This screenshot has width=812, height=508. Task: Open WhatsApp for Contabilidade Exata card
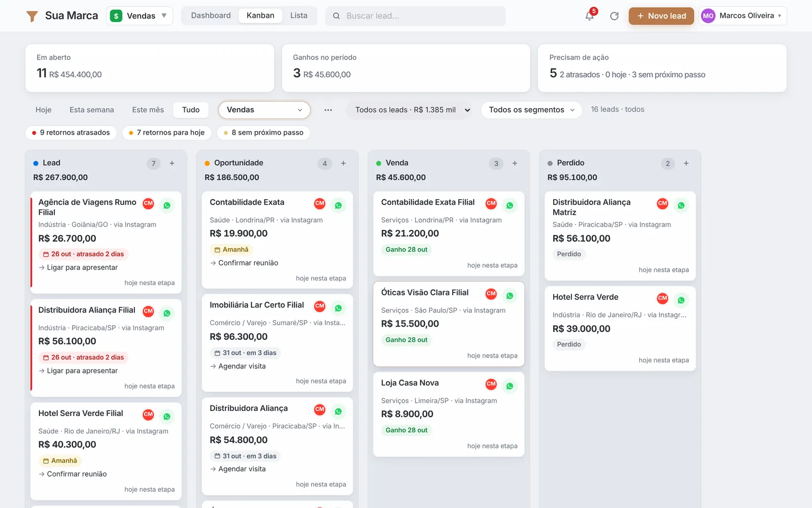click(339, 205)
